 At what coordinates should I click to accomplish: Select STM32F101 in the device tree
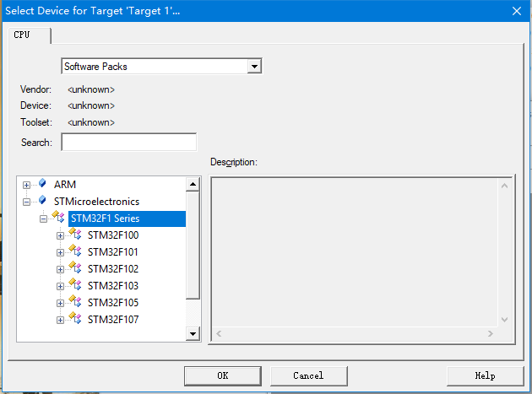(112, 252)
